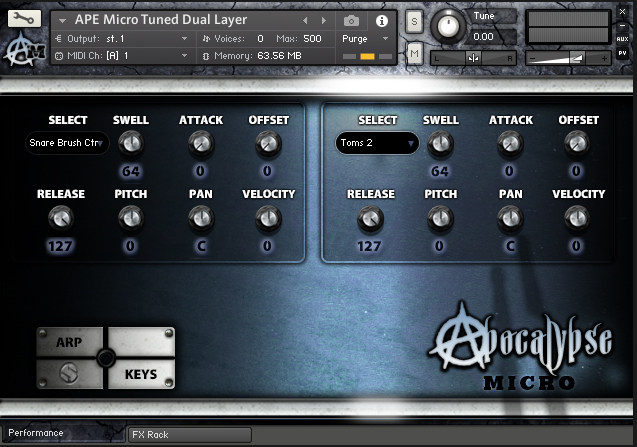Expand the Purge dropdown menu
The image size is (637, 447).
point(367,38)
